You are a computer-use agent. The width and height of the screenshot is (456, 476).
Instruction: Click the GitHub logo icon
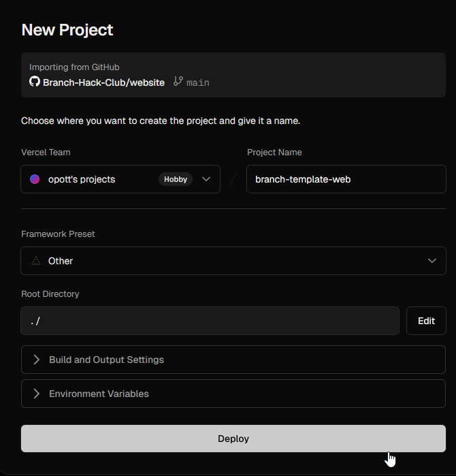click(35, 81)
